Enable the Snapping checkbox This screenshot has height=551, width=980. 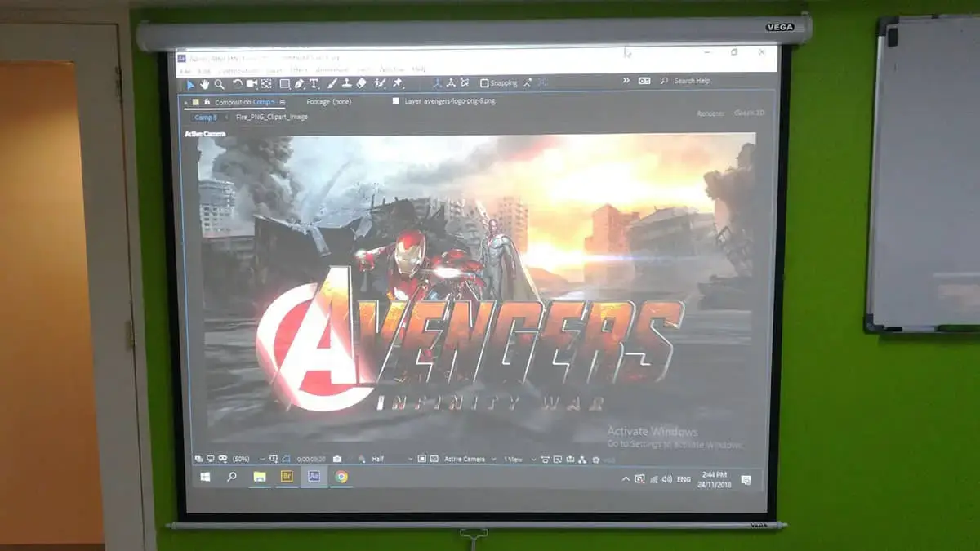pos(484,83)
